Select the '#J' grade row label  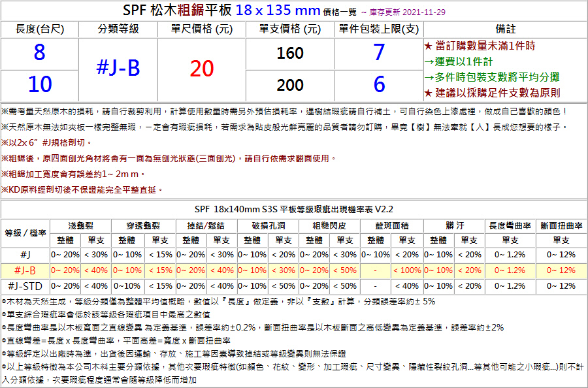tap(25, 255)
